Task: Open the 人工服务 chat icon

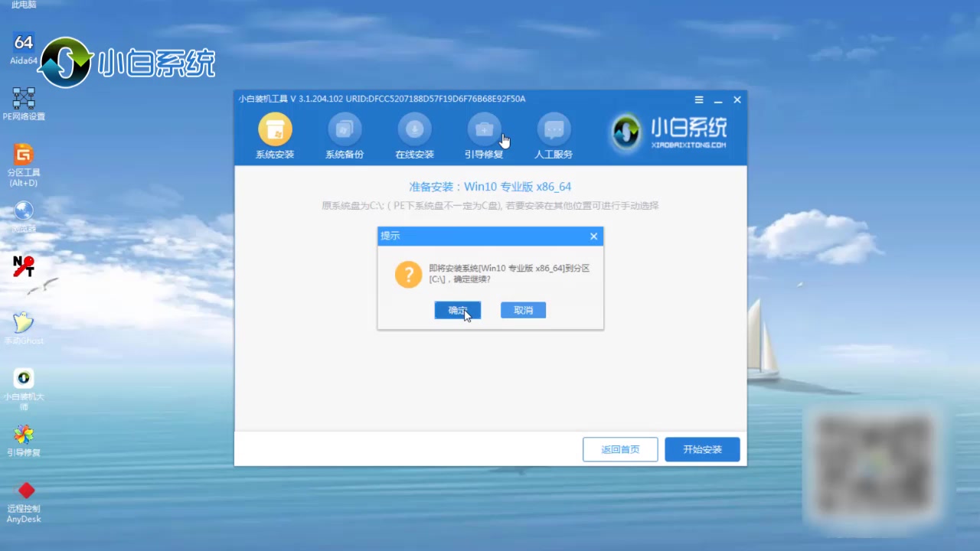Action: click(x=554, y=129)
